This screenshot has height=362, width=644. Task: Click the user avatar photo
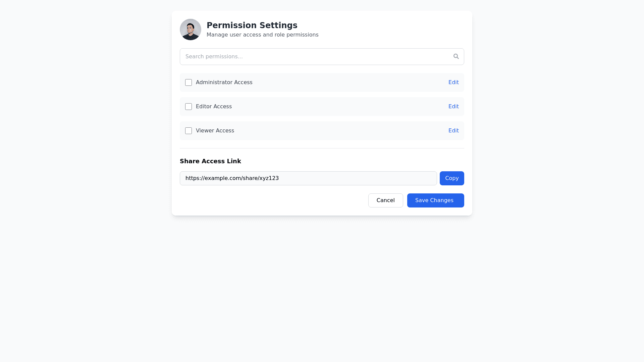pyautogui.click(x=190, y=29)
